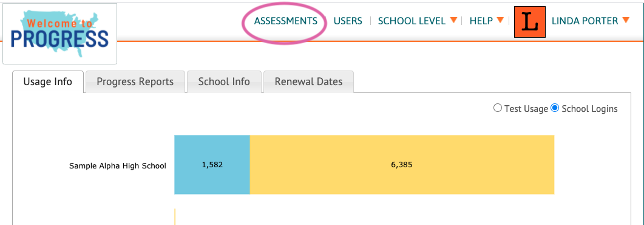This screenshot has height=225, width=644.
Task: Click the thin yellow bar below chart
Action: [175, 216]
